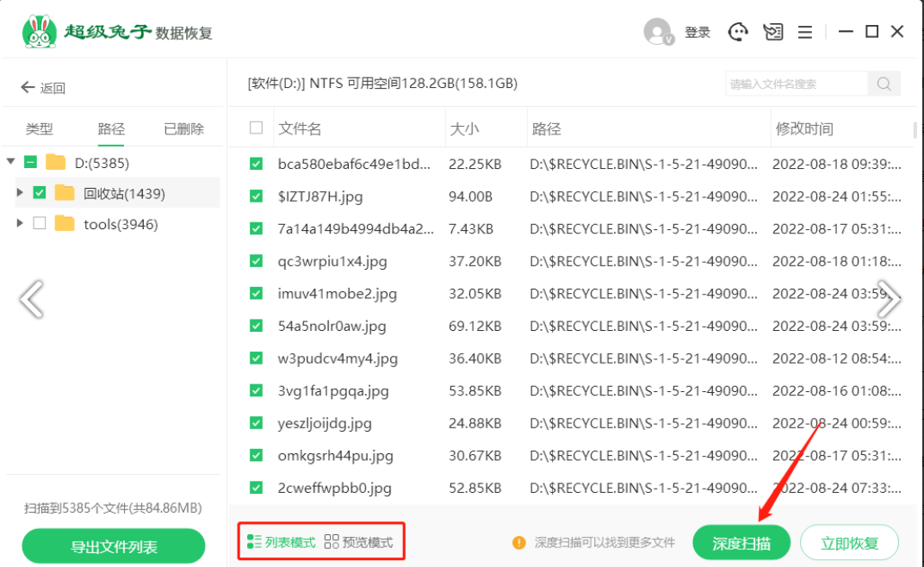Expand the tools(3946) folder arrow

click(x=20, y=223)
